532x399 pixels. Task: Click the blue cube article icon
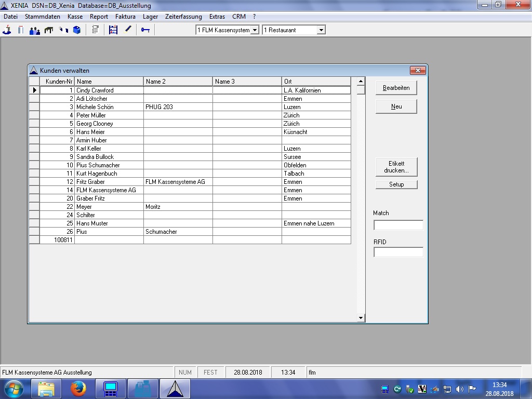[x=77, y=30]
